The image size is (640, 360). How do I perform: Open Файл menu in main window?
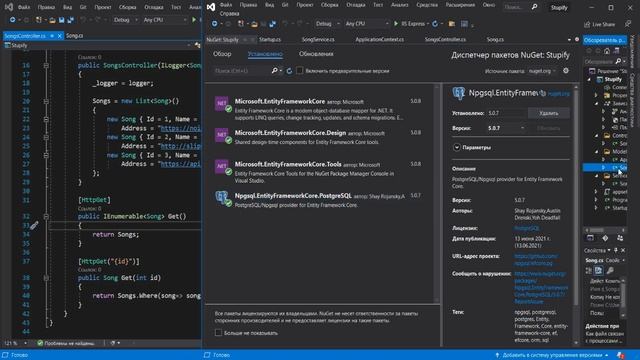(226, 5)
